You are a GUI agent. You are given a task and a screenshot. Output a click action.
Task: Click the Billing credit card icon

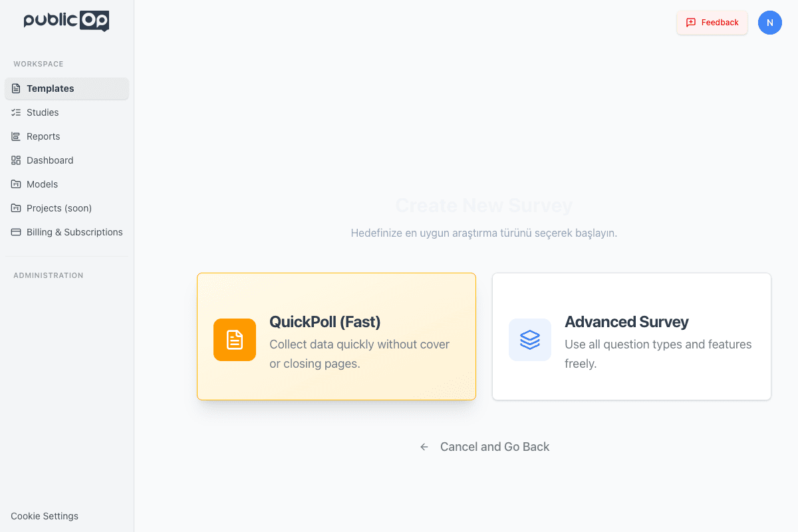tap(16, 232)
